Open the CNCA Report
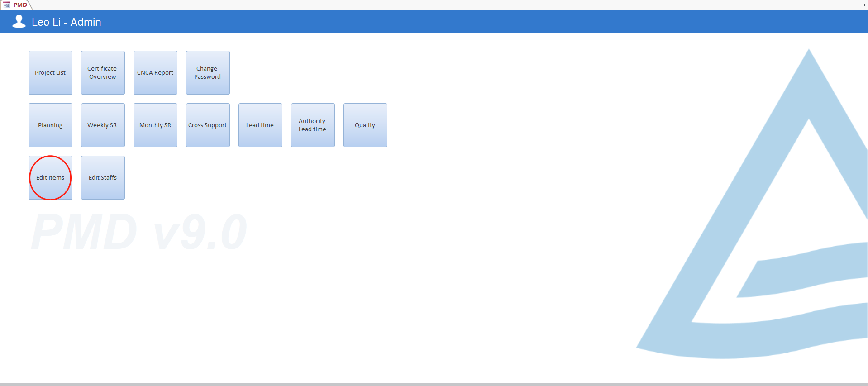868x386 pixels. click(x=155, y=72)
